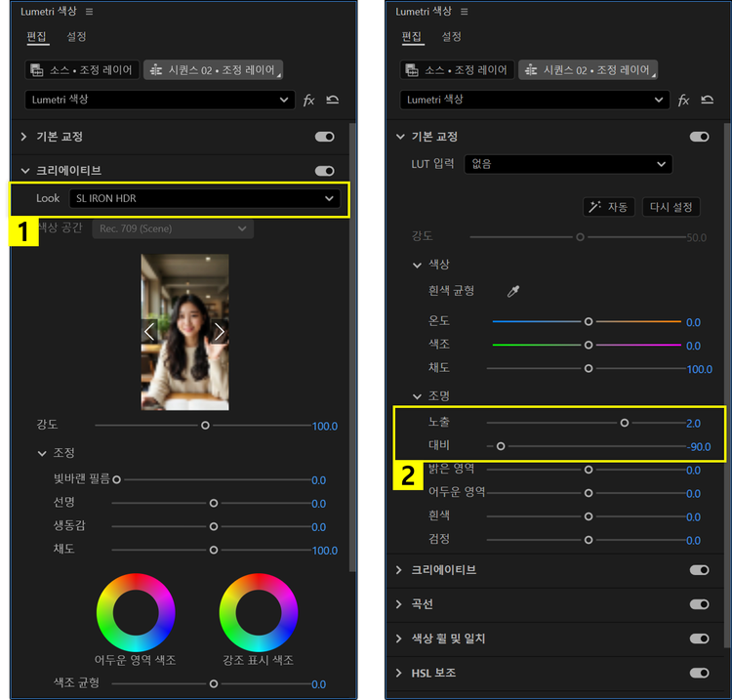
Task: Click the 색조 slider handle
Action: point(589,345)
